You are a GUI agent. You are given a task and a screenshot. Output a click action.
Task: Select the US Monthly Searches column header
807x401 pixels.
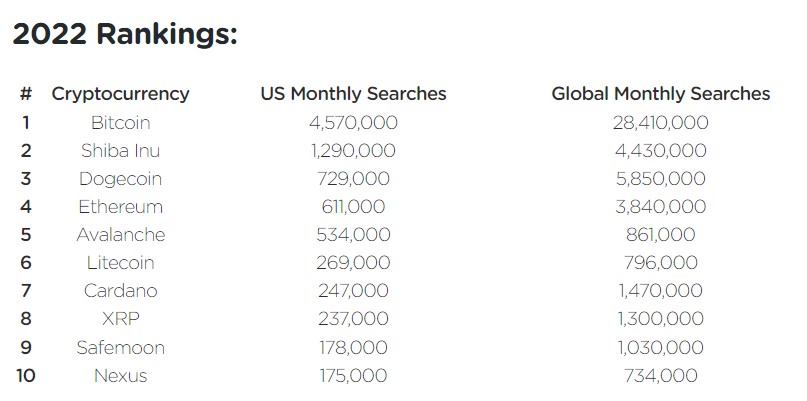(353, 94)
